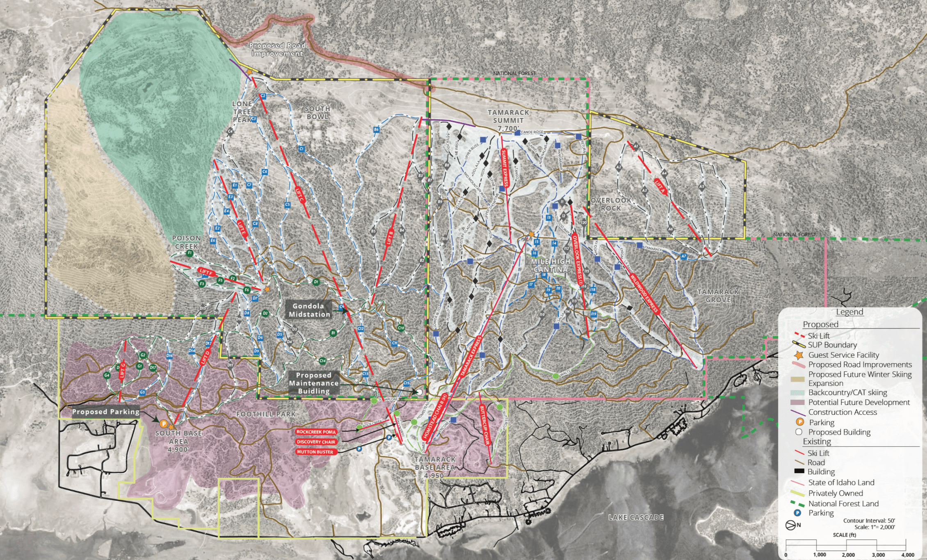Select the blue E1 trail marker
This screenshot has width=927, height=560.
click(x=235, y=185)
